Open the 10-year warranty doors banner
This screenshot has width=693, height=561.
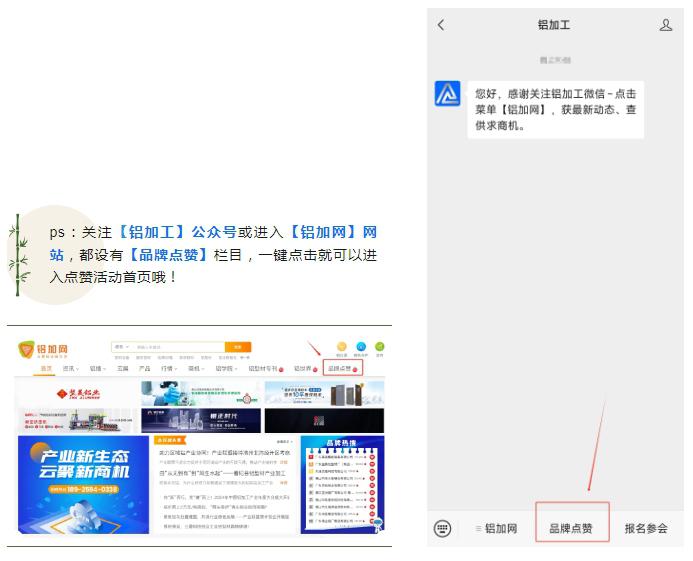tap(324, 393)
